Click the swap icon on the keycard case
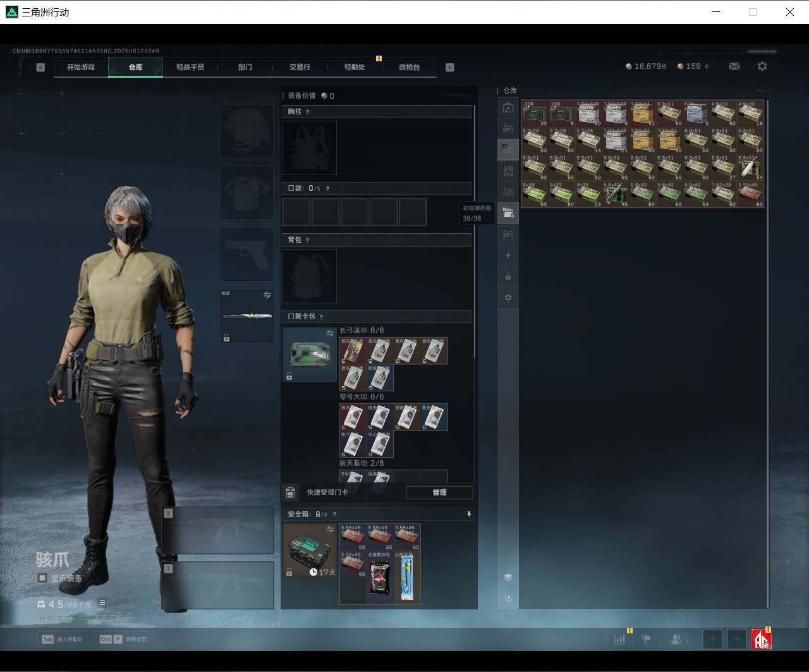The height and width of the screenshot is (672, 809). (329, 333)
